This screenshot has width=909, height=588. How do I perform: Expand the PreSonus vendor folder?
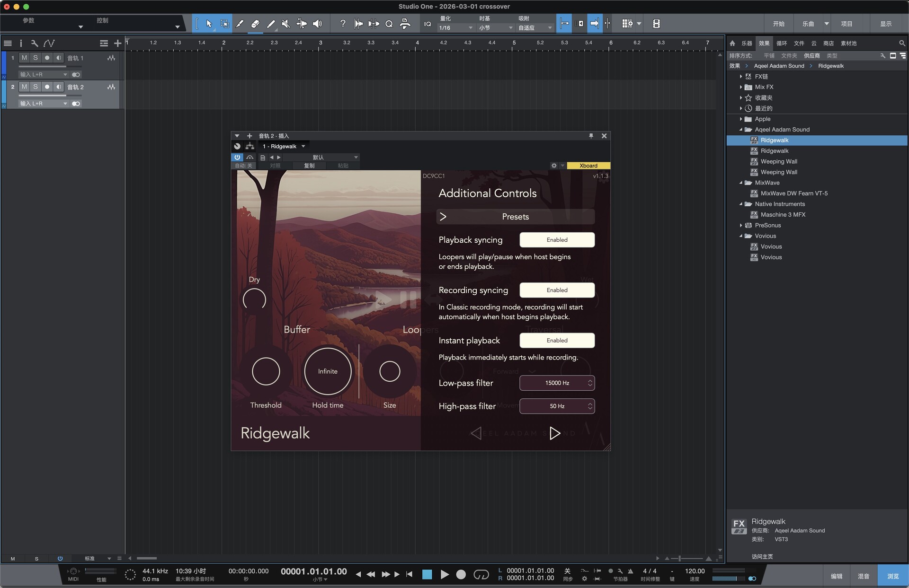pos(741,225)
